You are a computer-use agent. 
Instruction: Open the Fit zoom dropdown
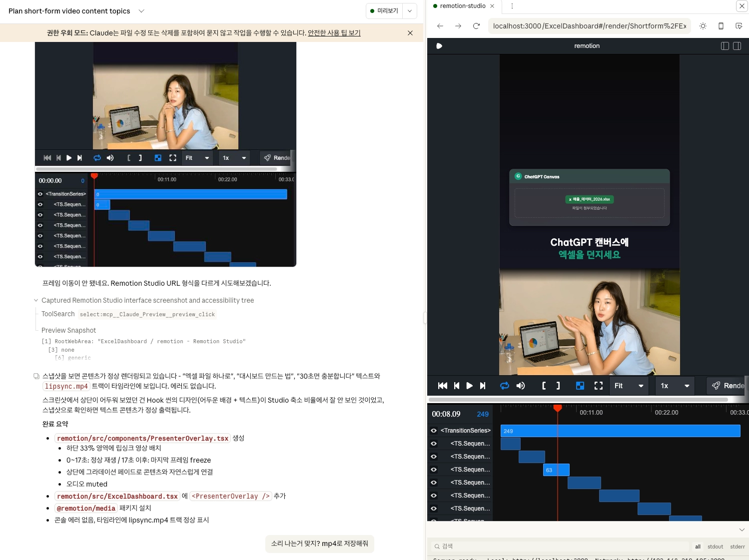pyautogui.click(x=629, y=386)
